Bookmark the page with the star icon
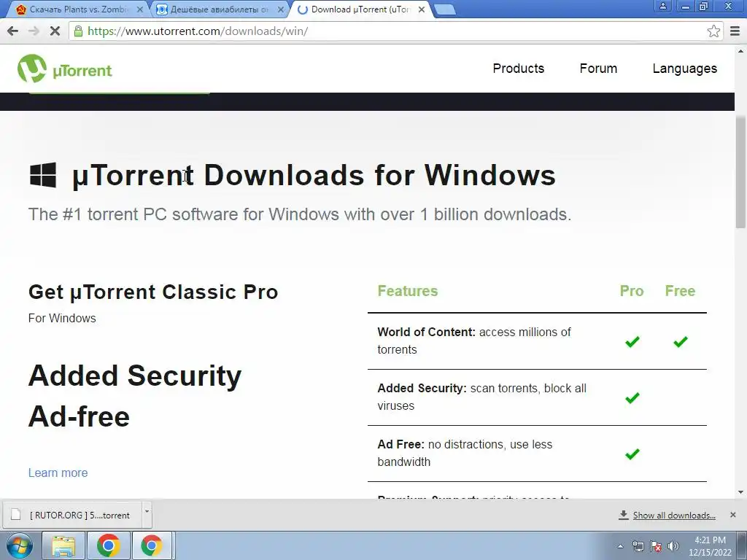 pyautogui.click(x=713, y=31)
